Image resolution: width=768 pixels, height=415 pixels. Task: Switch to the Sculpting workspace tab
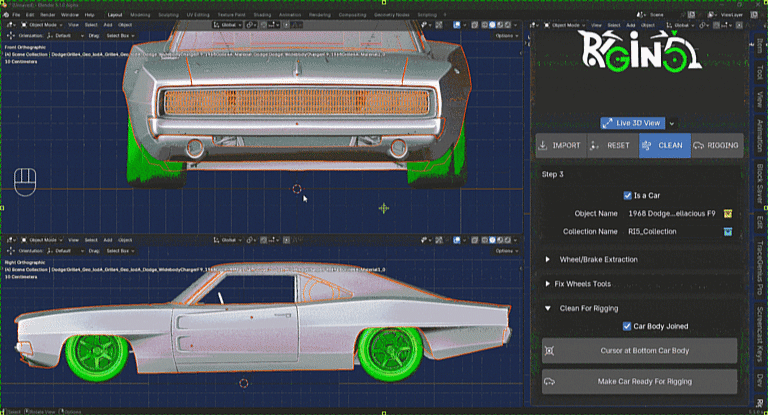(168, 15)
